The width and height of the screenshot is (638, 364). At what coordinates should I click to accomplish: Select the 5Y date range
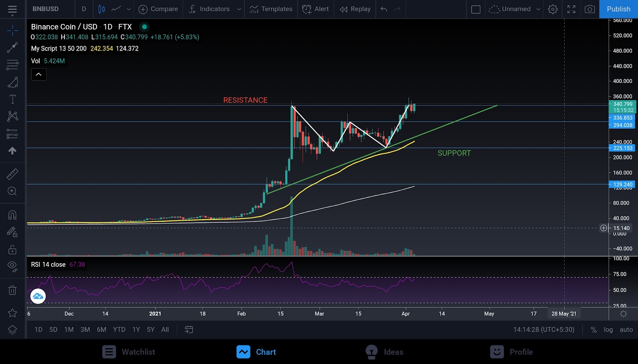coord(151,330)
